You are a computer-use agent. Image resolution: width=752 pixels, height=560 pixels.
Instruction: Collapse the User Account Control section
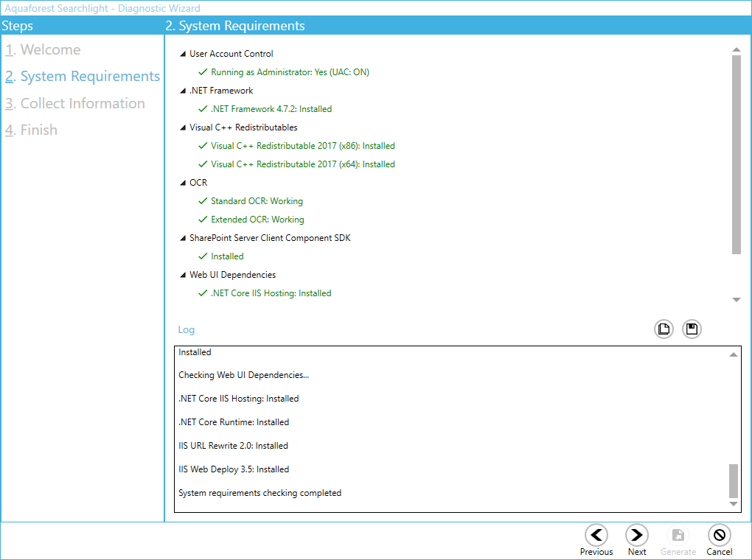pos(183,54)
